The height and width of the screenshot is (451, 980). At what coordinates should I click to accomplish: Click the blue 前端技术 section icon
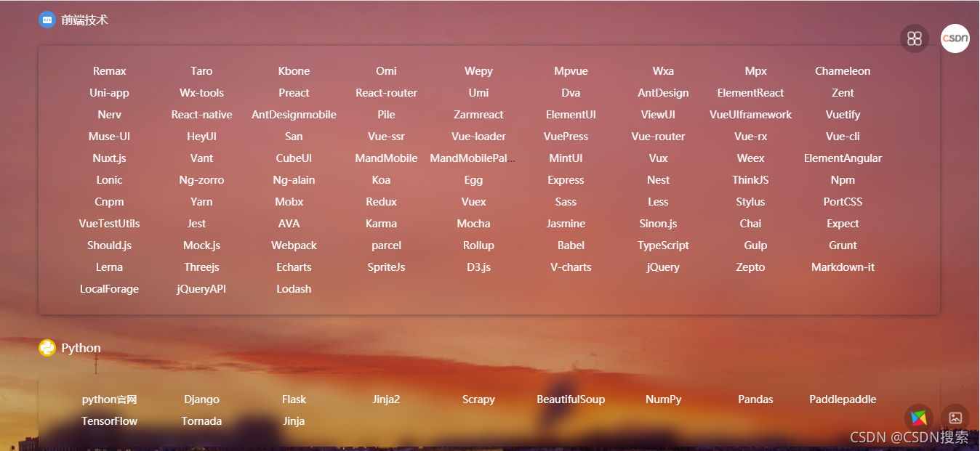[47, 20]
